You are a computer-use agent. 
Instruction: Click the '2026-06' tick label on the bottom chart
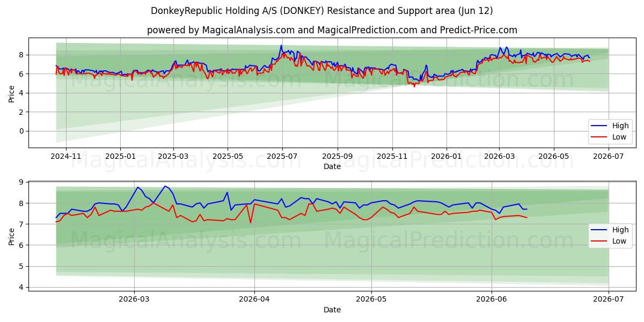[x=492, y=298]
